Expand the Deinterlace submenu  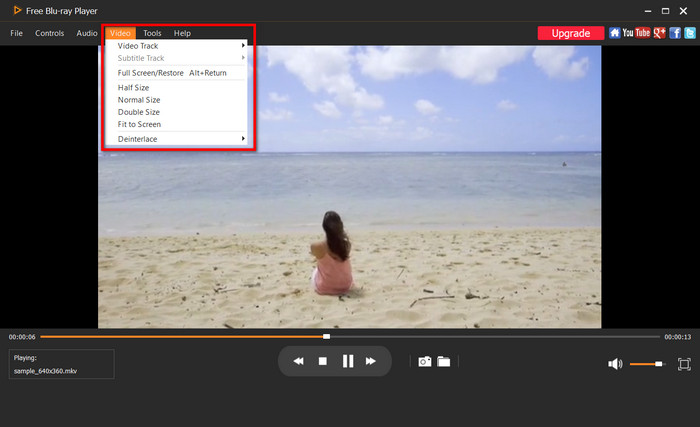click(x=176, y=139)
